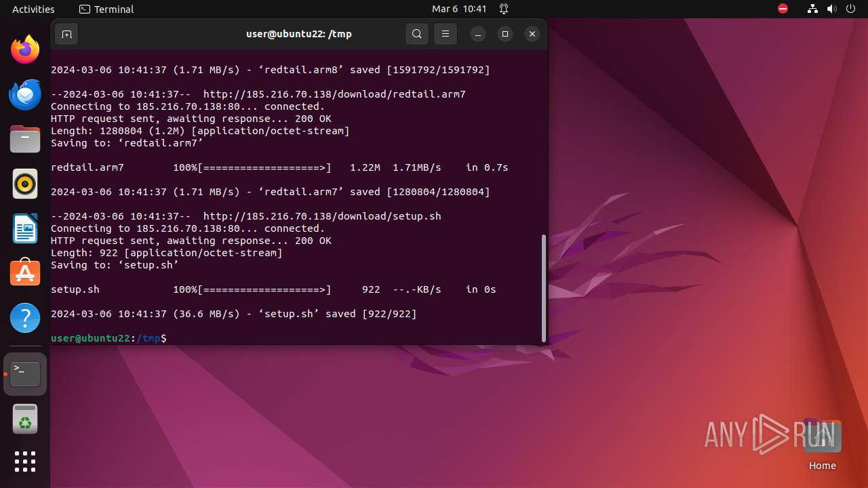Click 'Length: 1280804 (1.2M)' text
Viewport: 868px width, 488px height.
pyautogui.click(x=118, y=131)
